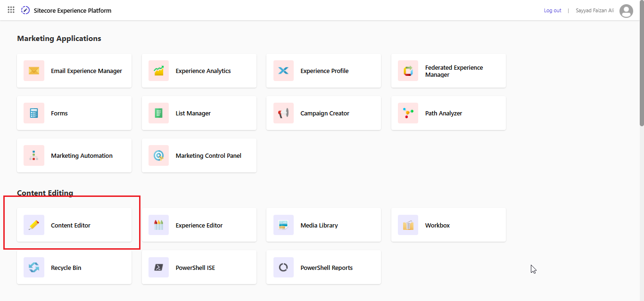Launch the Experience Editor
The width and height of the screenshot is (644, 301).
199,225
